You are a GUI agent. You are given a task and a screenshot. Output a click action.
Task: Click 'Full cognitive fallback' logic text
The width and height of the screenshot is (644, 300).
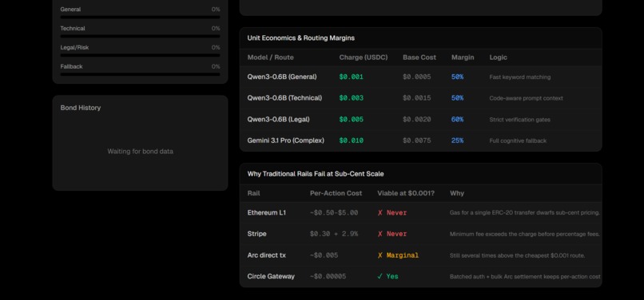(x=518, y=140)
